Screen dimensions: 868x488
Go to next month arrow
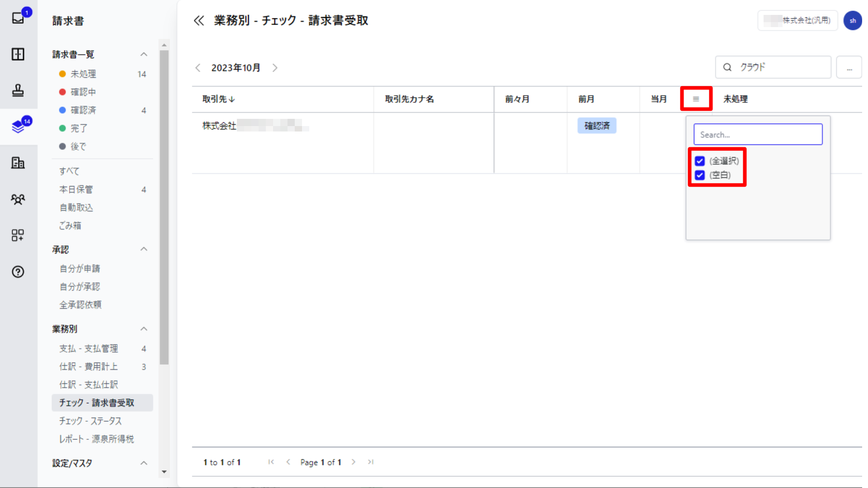(x=275, y=68)
